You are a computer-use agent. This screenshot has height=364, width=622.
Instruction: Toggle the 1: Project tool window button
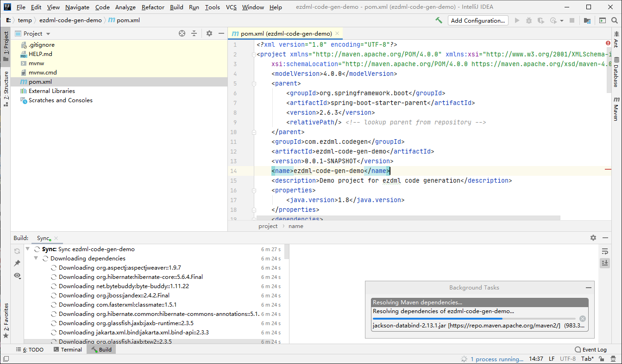(6, 46)
